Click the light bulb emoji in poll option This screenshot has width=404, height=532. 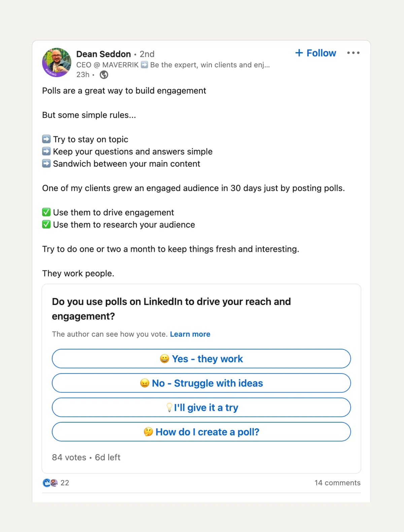(169, 407)
